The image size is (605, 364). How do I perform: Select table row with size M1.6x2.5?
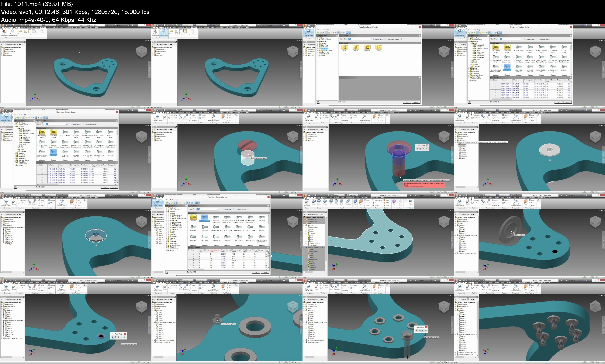pyautogui.click(x=530, y=84)
